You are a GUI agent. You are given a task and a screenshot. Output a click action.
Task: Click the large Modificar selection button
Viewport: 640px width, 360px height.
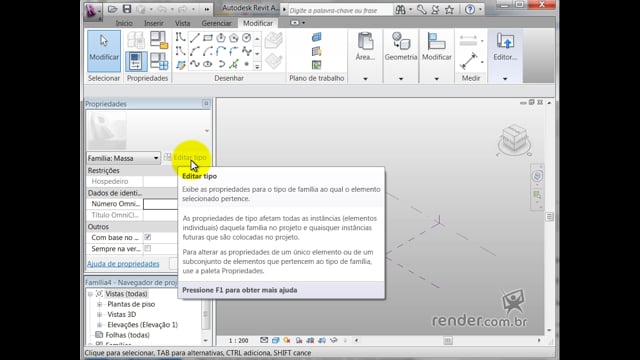point(104,51)
